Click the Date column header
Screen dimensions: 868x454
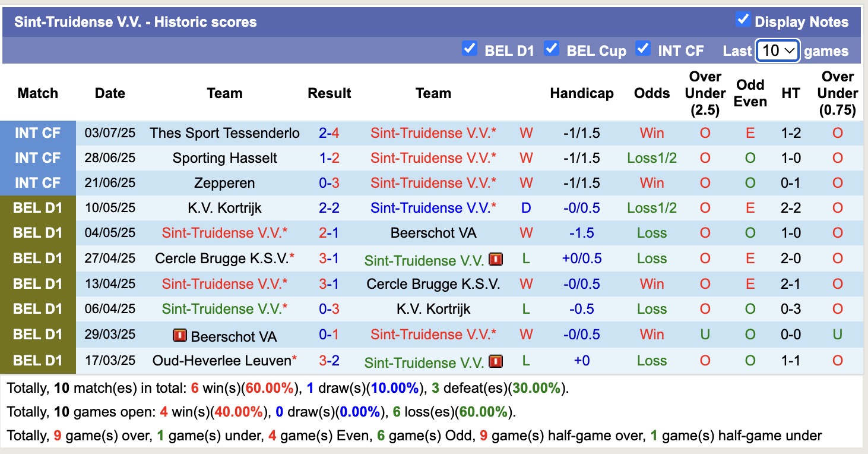pos(110,93)
